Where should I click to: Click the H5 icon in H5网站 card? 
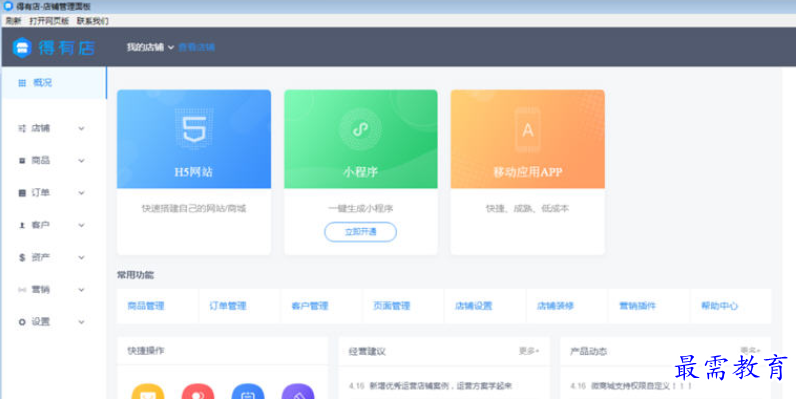click(x=194, y=128)
